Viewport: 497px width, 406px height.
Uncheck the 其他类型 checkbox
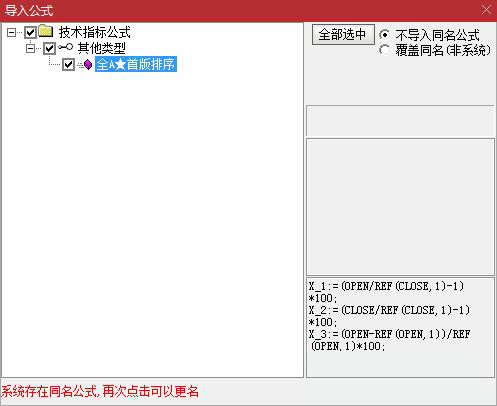click(x=49, y=49)
